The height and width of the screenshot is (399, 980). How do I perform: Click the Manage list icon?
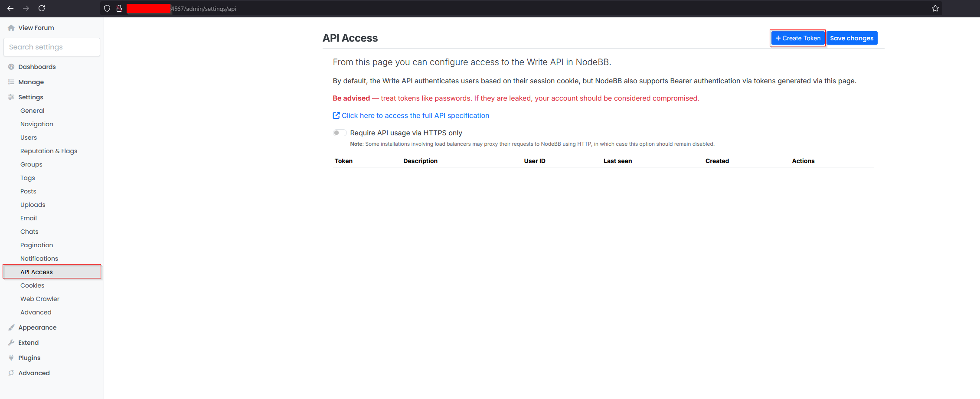pos(11,82)
